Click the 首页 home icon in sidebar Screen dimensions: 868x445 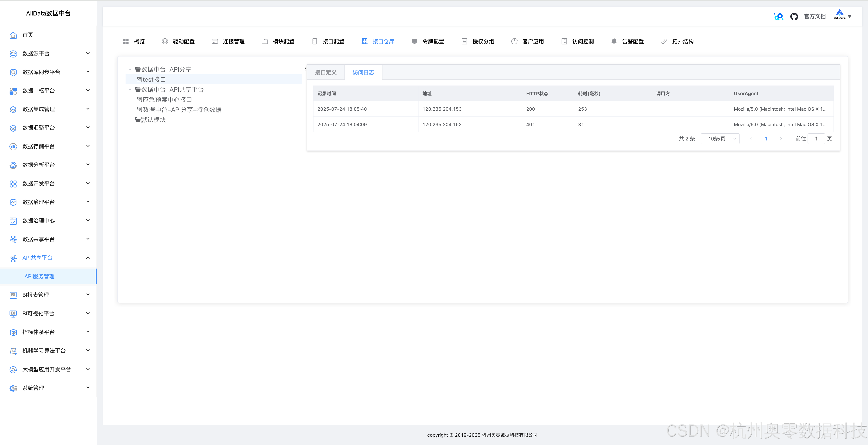coord(13,35)
